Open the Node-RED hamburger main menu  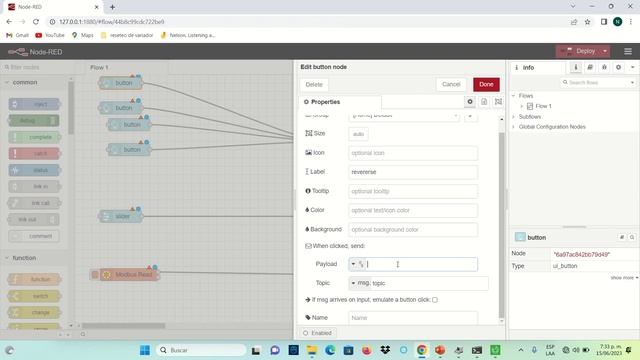click(x=628, y=51)
